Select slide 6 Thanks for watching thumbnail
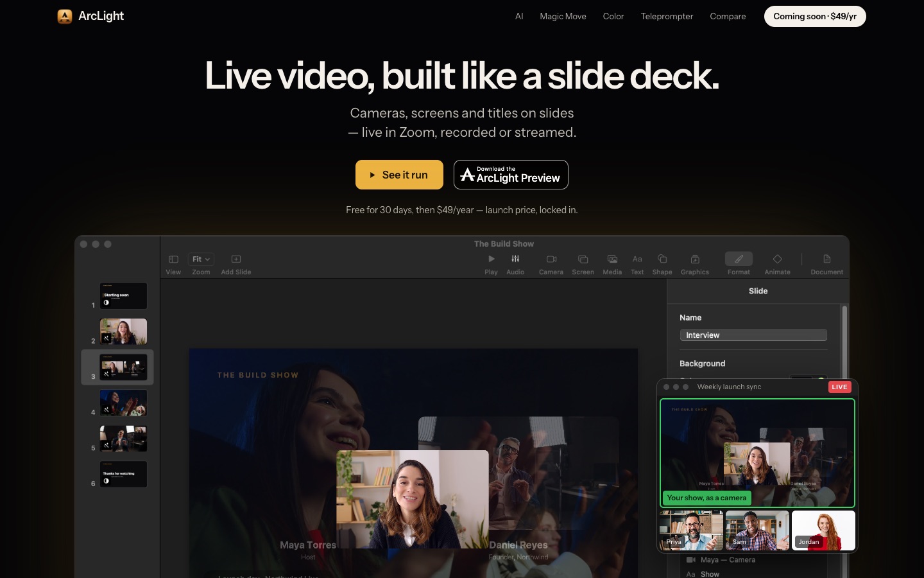The width and height of the screenshot is (924, 578). [x=123, y=474]
